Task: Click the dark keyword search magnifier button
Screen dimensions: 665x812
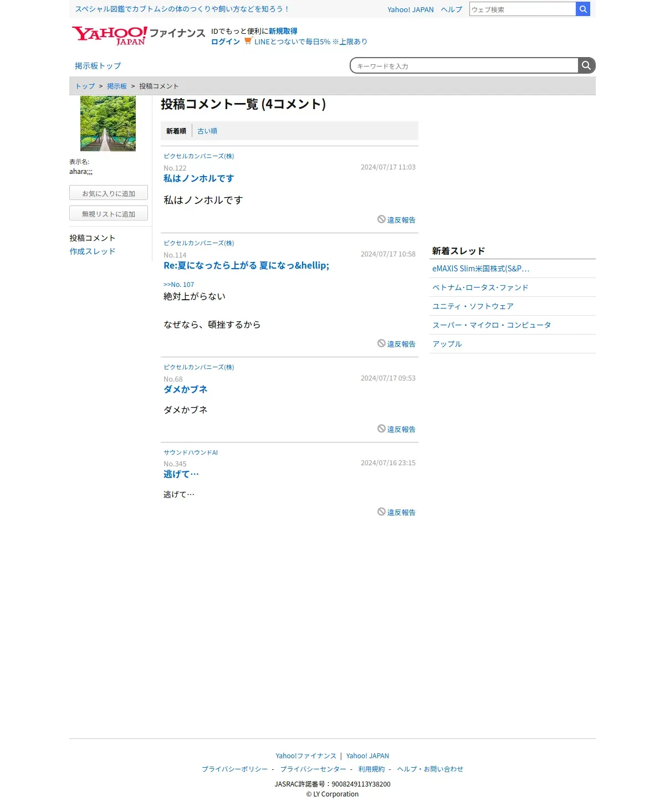Action: (x=586, y=65)
